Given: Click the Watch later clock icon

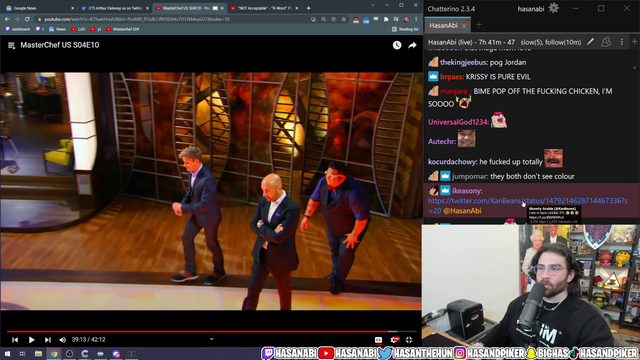Looking at the screenshot, I should click(397, 45).
